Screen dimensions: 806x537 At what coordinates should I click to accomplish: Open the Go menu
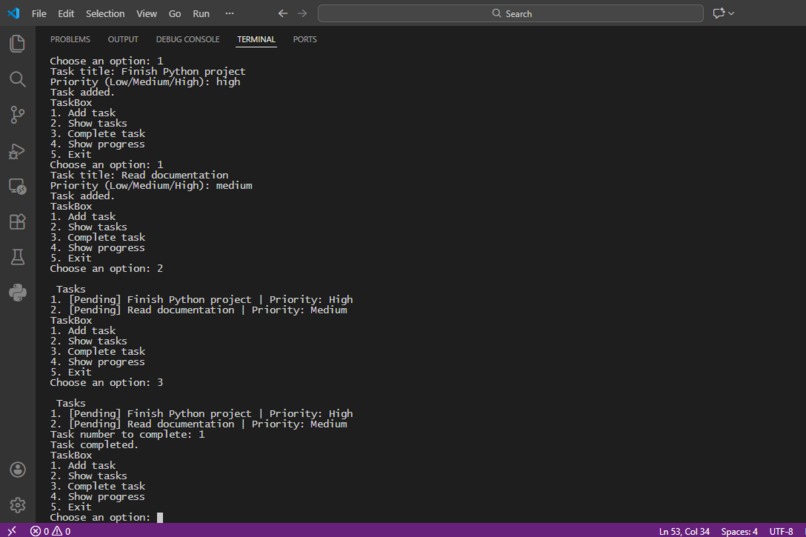(x=175, y=14)
